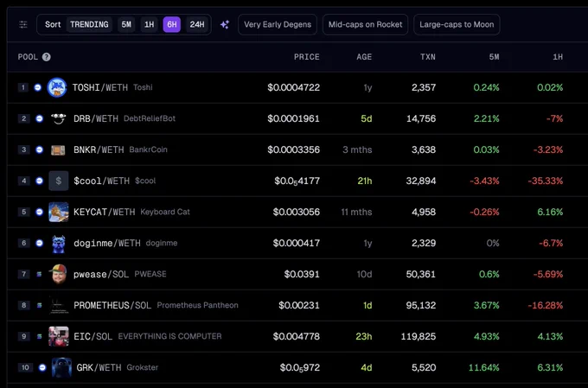Sort by the PRICE column header

(307, 57)
